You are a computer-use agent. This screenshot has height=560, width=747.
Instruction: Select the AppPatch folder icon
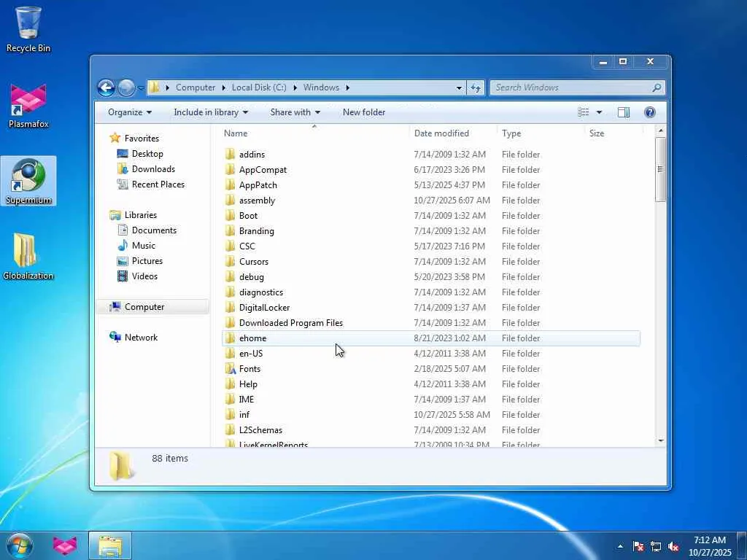tap(230, 184)
